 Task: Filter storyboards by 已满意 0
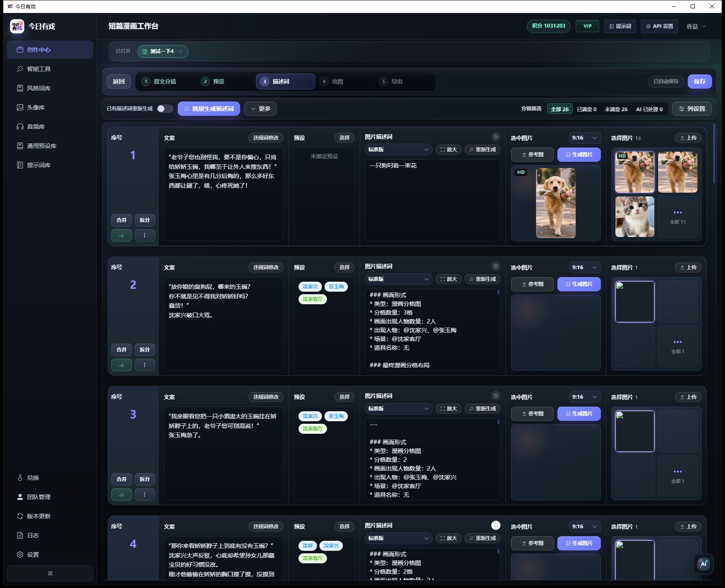587,109
